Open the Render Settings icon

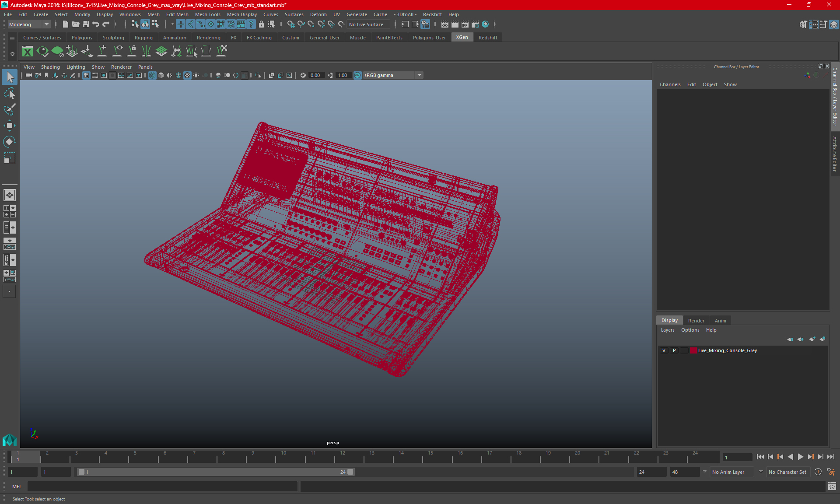[475, 24]
